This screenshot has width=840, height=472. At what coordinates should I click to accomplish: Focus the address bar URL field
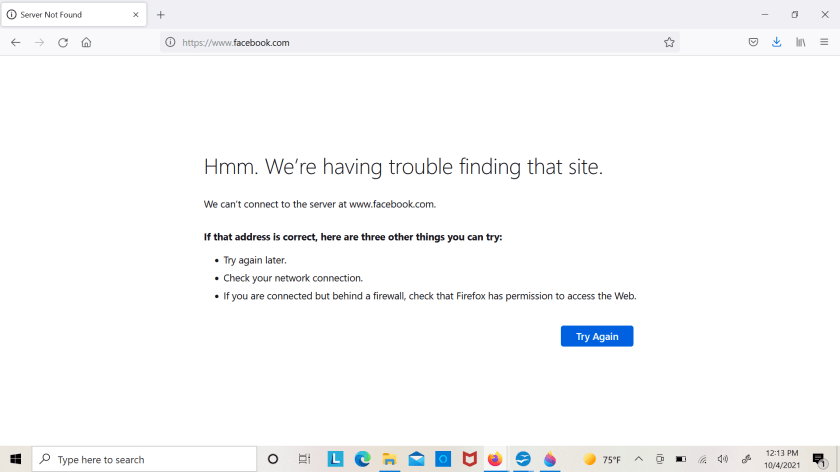pyautogui.click(x=400, y=43)
